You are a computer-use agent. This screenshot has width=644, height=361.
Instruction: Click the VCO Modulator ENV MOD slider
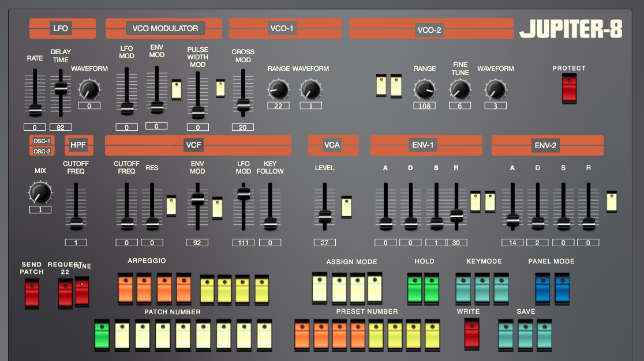(x=156, y=89)
